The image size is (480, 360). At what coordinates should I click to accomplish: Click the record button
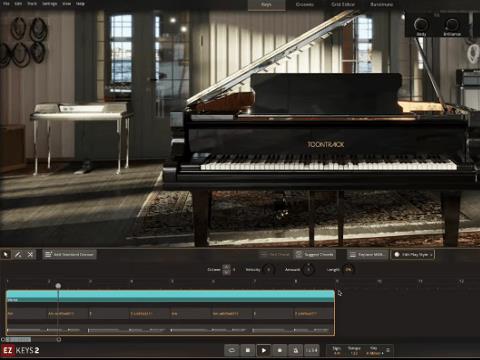coord(280,350)
